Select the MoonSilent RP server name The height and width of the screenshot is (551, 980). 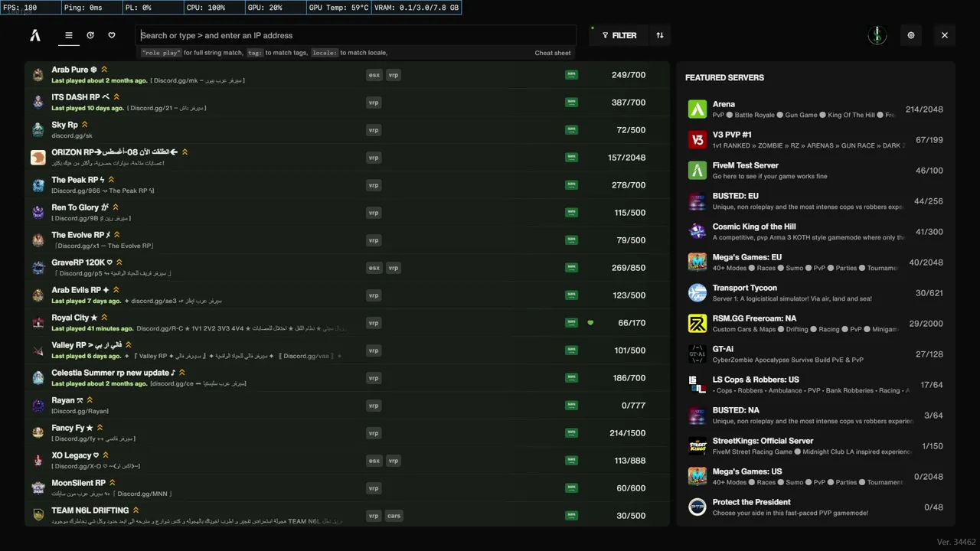click(78, 483)
